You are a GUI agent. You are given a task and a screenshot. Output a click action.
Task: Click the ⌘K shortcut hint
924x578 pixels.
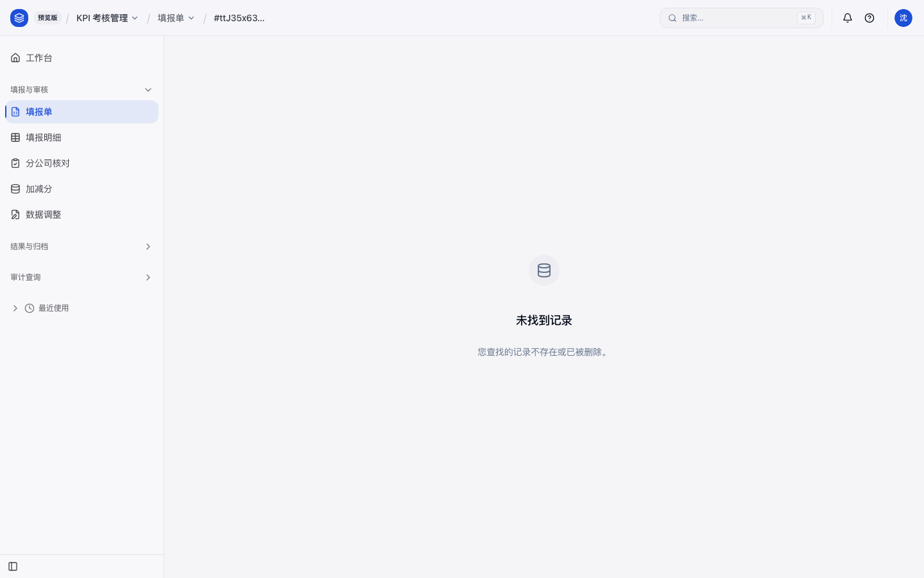pyautogui.click(x=806, y=18)
